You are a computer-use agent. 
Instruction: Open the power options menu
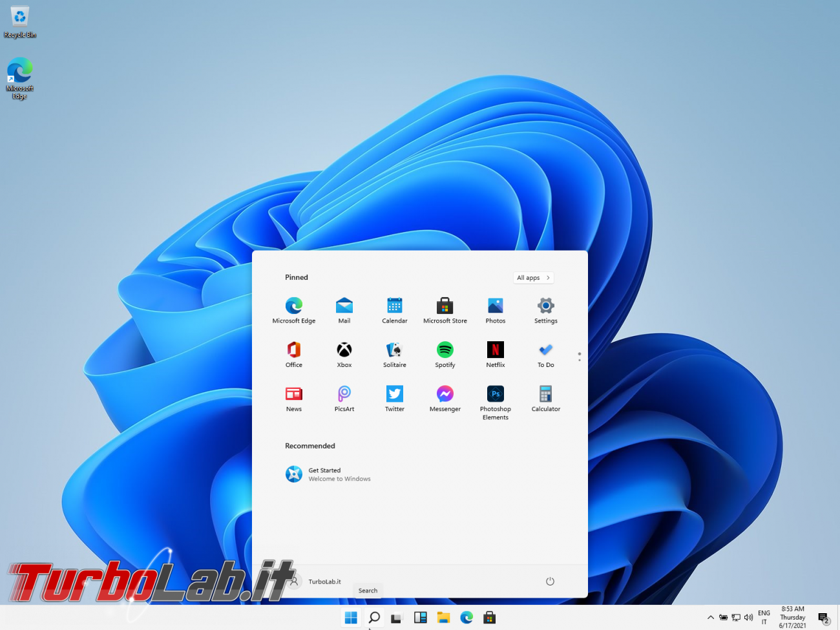tap(550, 582)
